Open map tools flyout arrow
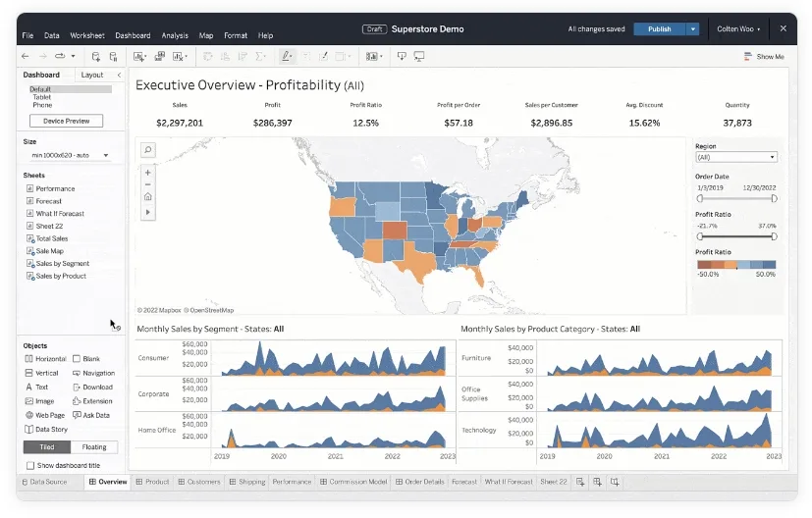812x518 pixels. 147,212
